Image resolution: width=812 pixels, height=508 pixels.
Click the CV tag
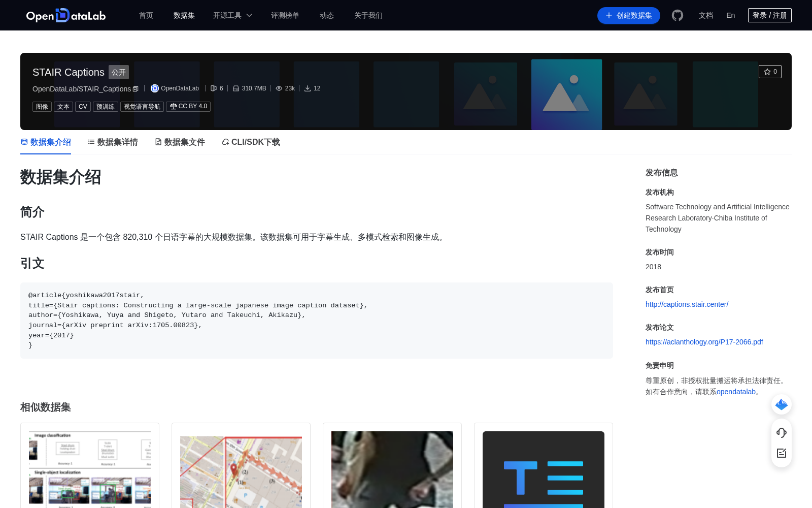pyautogui.click(x=83, y=107)
